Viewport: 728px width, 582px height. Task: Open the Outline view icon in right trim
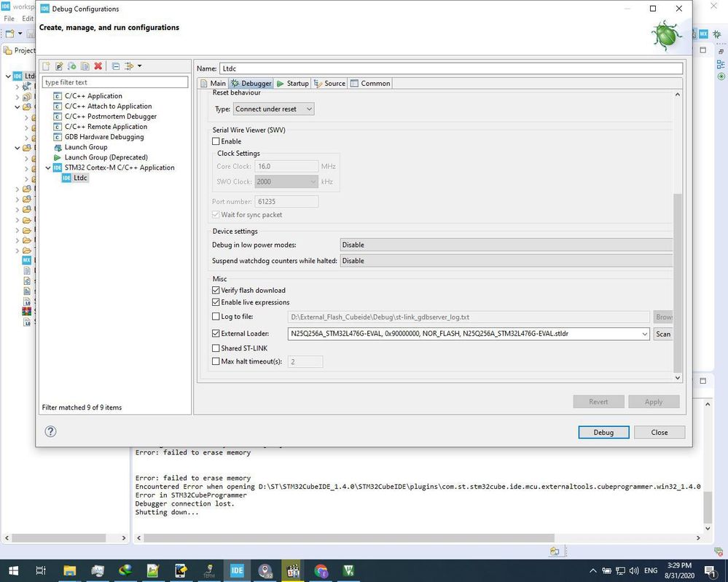tap(721, 64)
